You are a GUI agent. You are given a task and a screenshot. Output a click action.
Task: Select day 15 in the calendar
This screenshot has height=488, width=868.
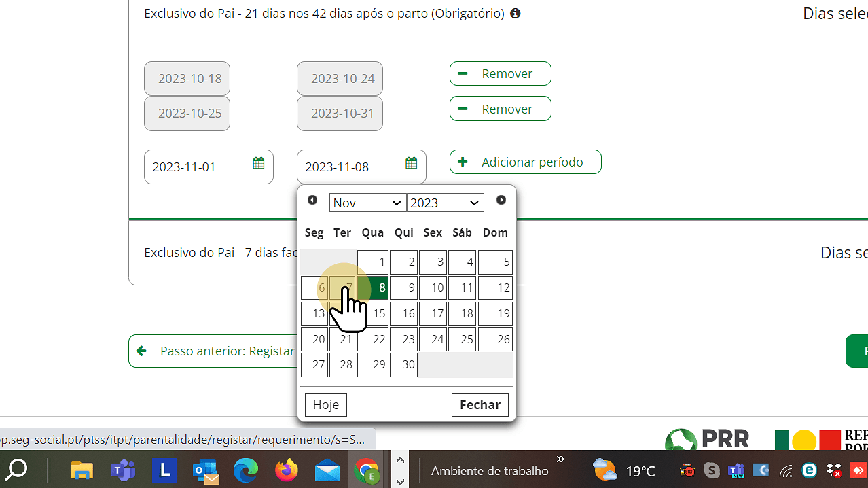pos(373,313)
